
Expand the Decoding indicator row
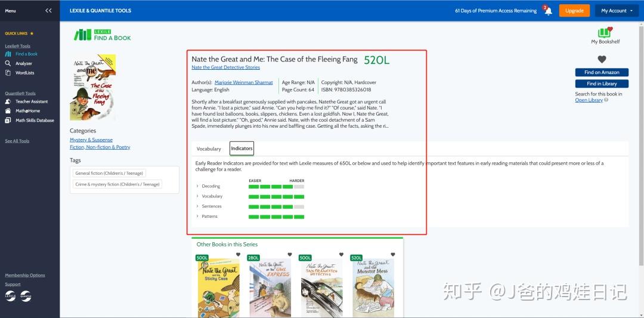[197, 187]
